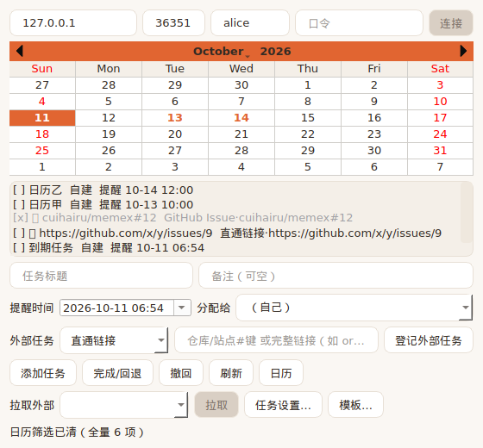Open the October month selector
Image resolution: width=483 pixels, height=448 pixels.
tap(218, 52)
